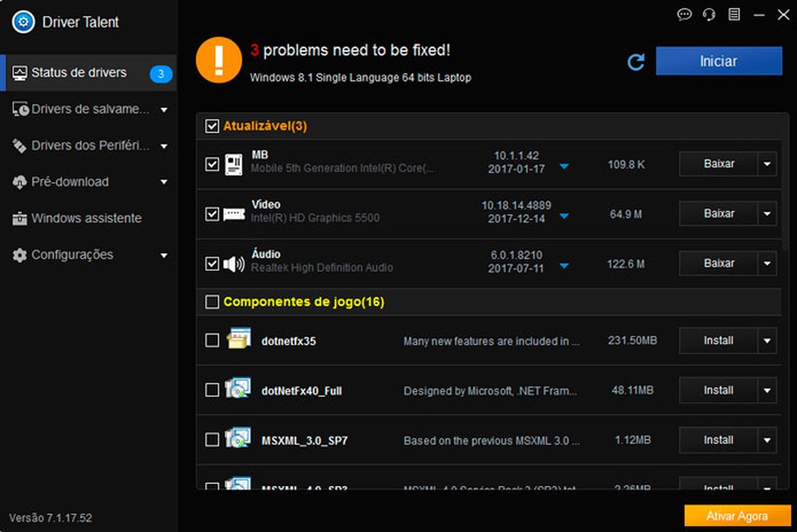Open the menu list icon beside minimize
The height and width of the screenshot is (532, 797).
tap(735, 14)
